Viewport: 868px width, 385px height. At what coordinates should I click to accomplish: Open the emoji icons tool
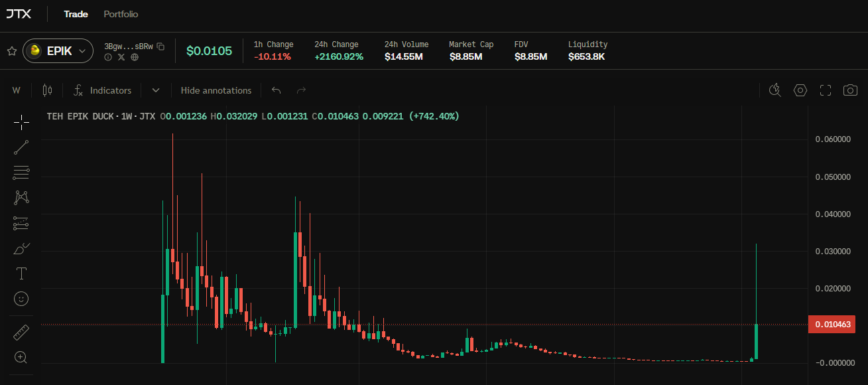[21, 299]
